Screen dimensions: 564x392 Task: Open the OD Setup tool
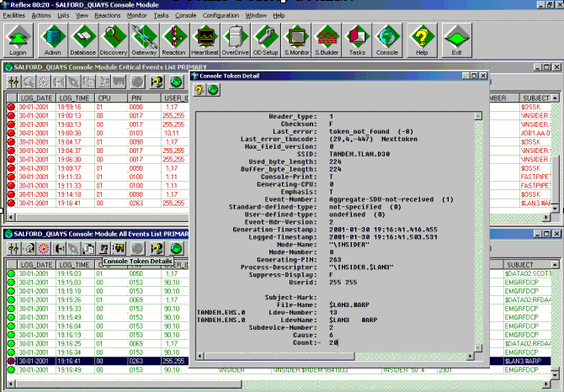265,40
